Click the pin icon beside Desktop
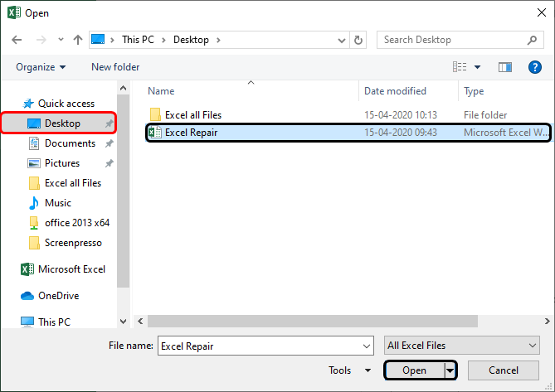Screen dimensions: 555x392 [109, 123]
